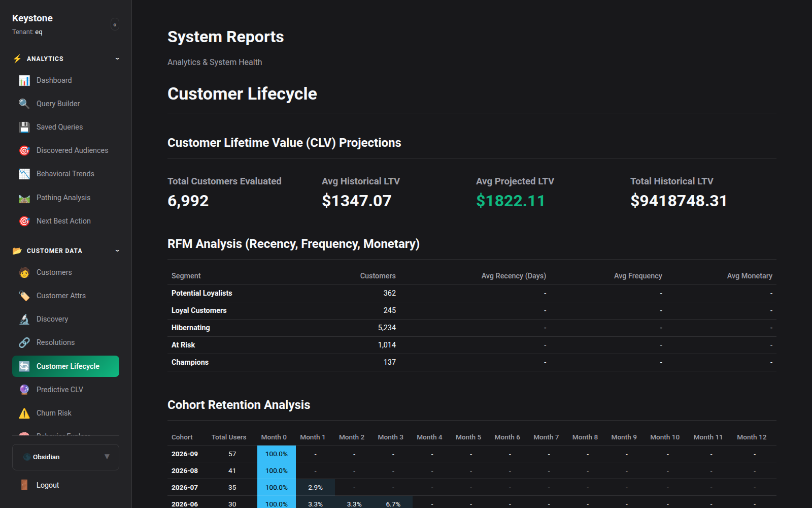812x508 pixels.
Task: Click the Hibernating segment name
Action: (191, 328)
